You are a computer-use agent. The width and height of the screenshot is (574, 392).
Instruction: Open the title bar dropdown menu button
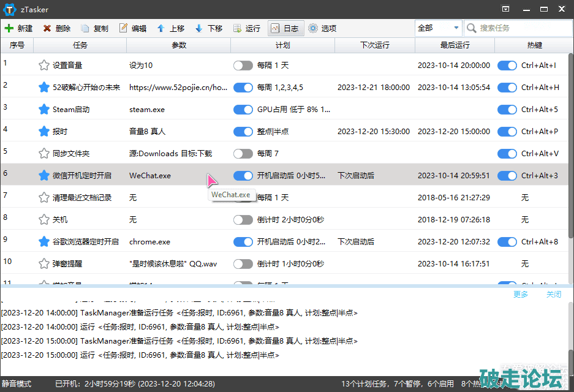505,9
